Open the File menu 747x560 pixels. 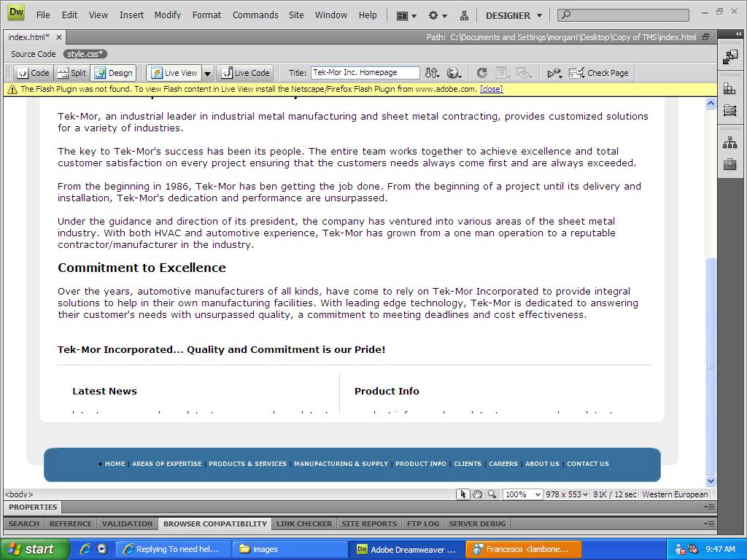[x=43, y=15]
